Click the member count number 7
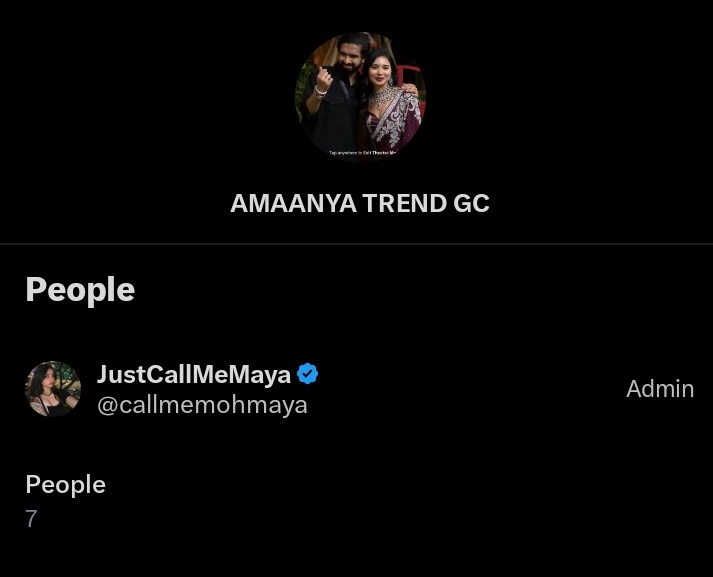 point(31,519)
